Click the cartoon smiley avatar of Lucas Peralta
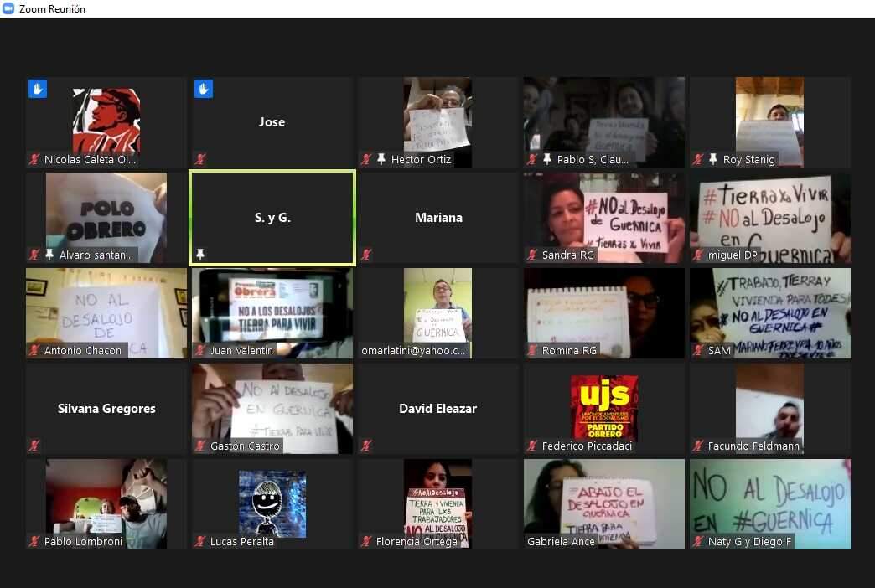This screenshot has width=875, height=588. tap(272, 503)
